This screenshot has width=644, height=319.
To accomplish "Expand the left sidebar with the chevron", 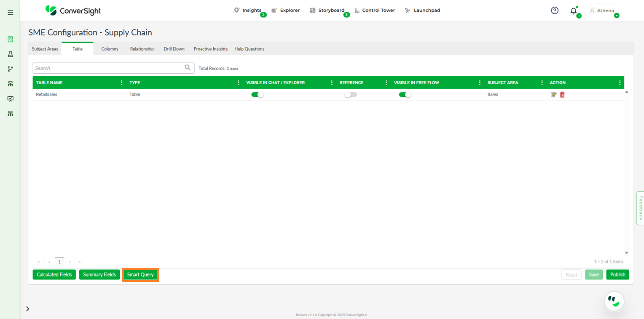I will coord(28,309).
